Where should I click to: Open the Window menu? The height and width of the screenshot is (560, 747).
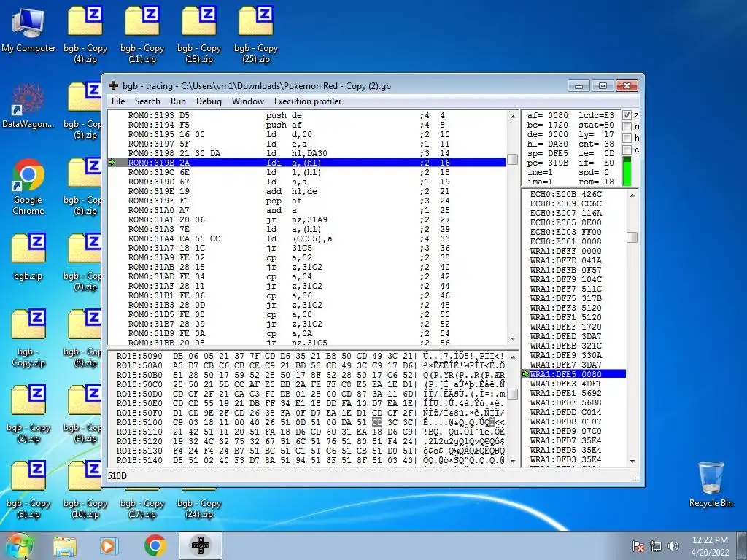[248, 101]
